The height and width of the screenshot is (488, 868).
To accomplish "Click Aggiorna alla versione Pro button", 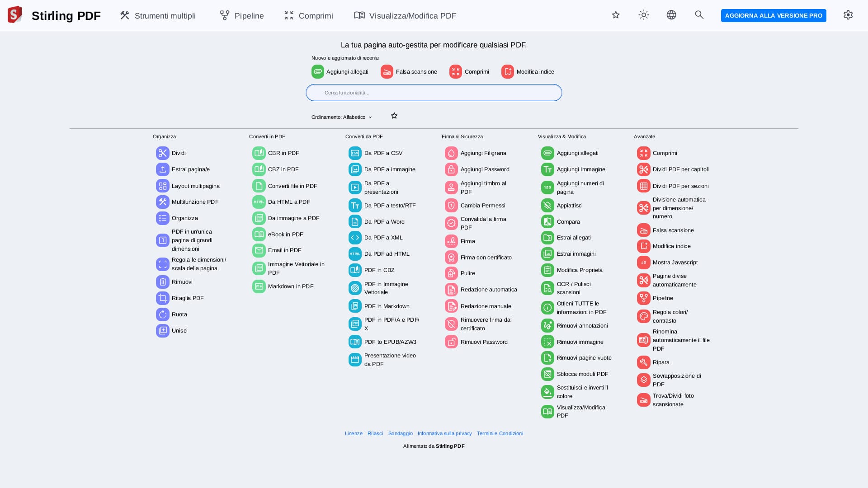I will point(773,16).
